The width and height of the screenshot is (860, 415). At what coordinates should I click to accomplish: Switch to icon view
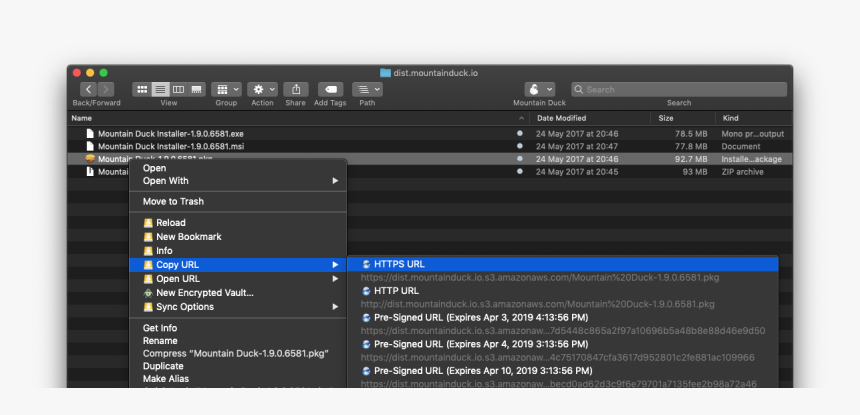(142, 89)
